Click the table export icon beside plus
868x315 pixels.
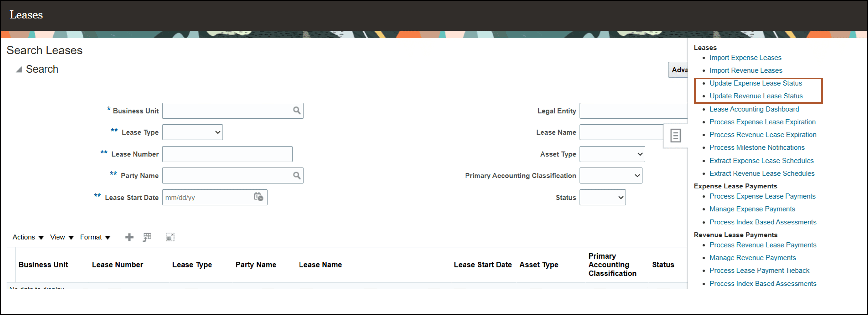pos(147,237)
